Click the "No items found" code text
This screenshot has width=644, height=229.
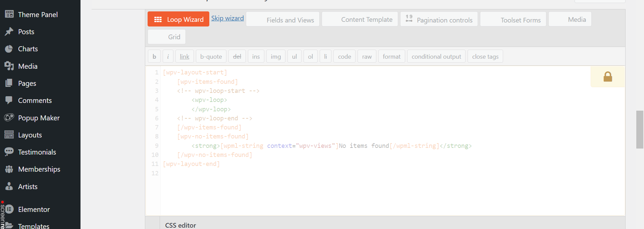point(364,146)
